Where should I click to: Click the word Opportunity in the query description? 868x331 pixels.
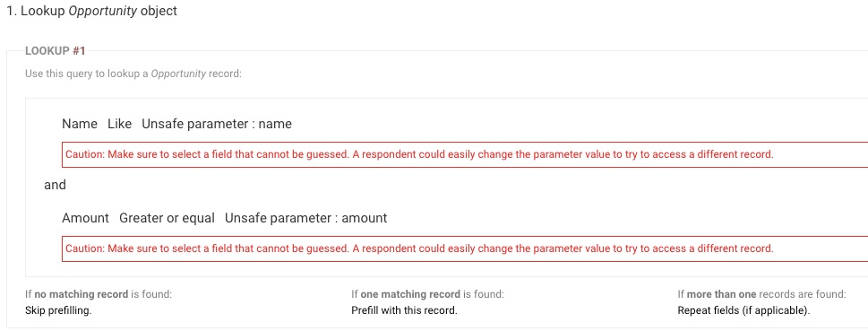[178, 74]
